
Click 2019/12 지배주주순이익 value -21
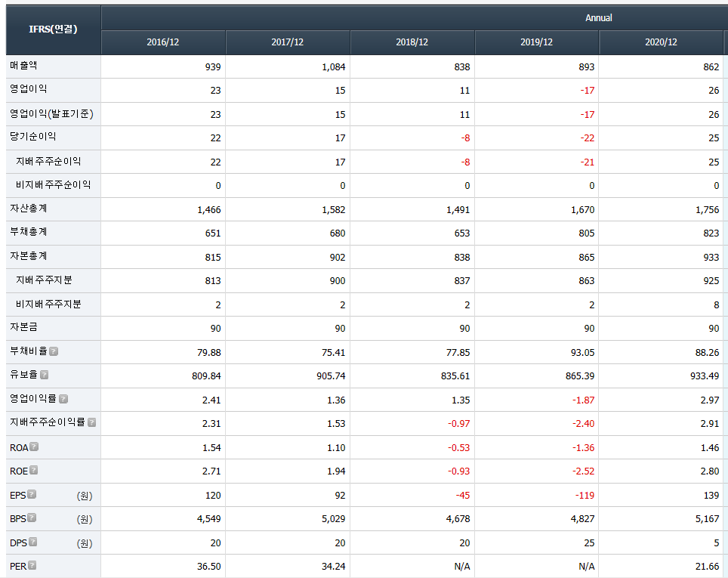tap(588, 162)
